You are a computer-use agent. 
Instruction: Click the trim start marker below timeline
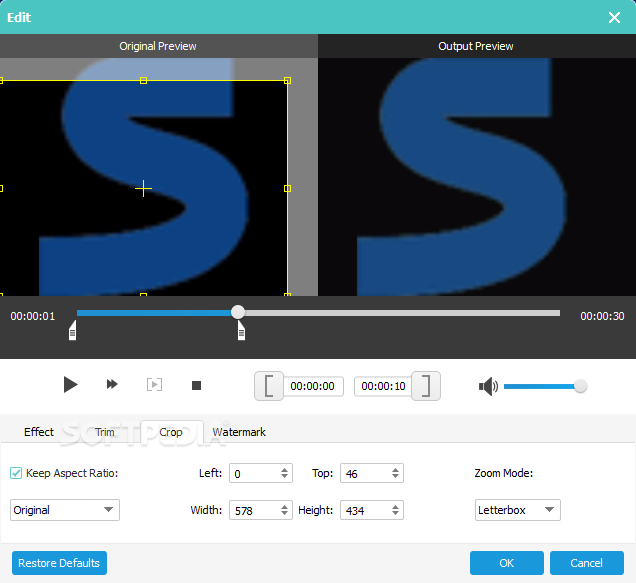[73, 331]
